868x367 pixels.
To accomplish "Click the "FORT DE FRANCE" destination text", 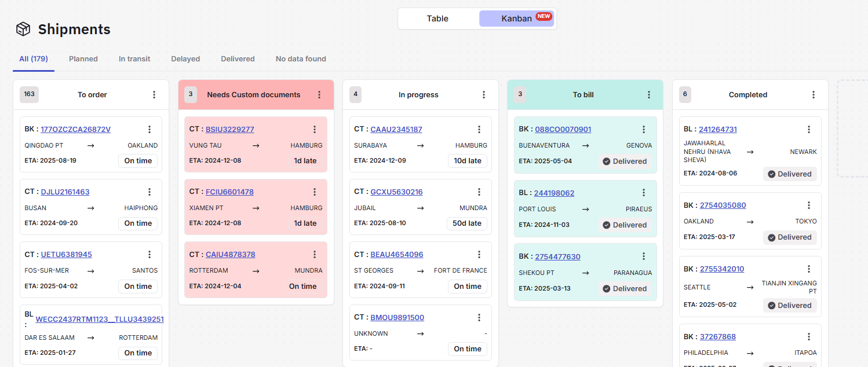I will pos(461,270).
